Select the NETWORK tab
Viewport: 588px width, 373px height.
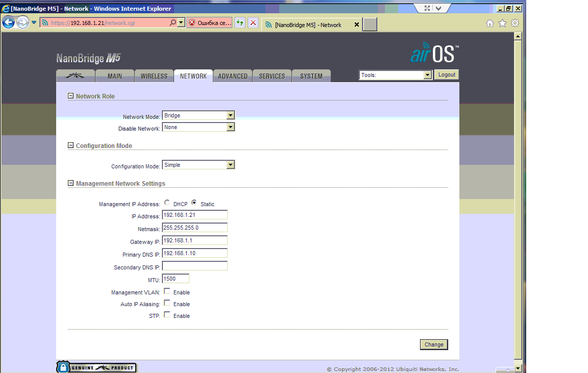coord(193,76)
